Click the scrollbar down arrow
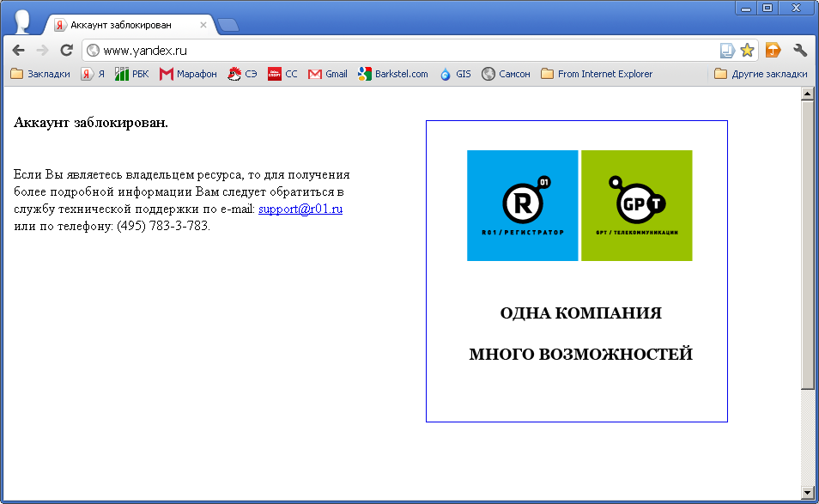The image size is (819, 504). pos(808,493)
